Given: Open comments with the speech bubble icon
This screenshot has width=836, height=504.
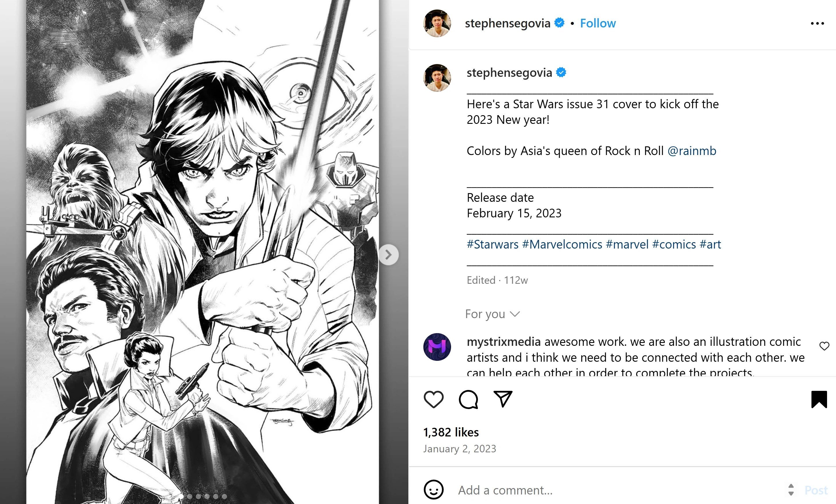Looking at the screenshot, I should (x=468, y=399).
